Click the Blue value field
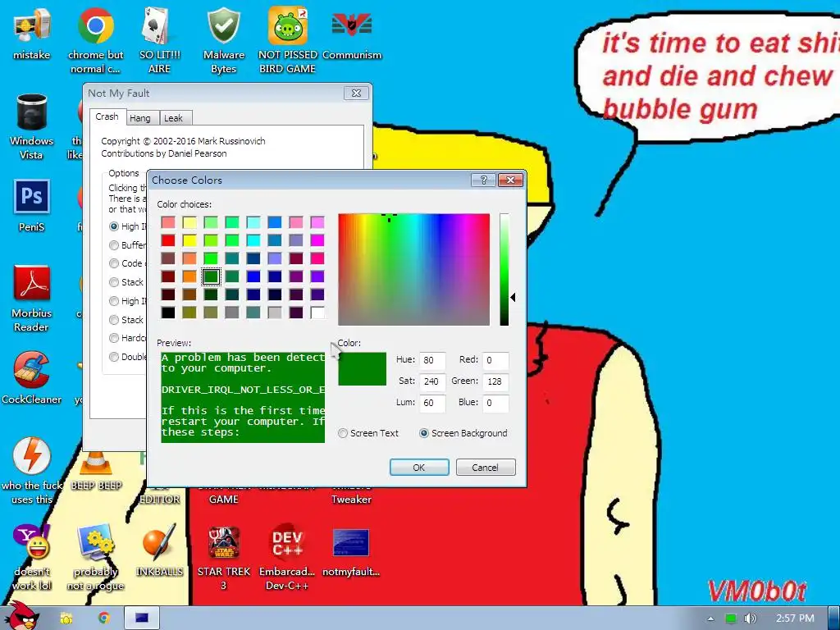 495,403
